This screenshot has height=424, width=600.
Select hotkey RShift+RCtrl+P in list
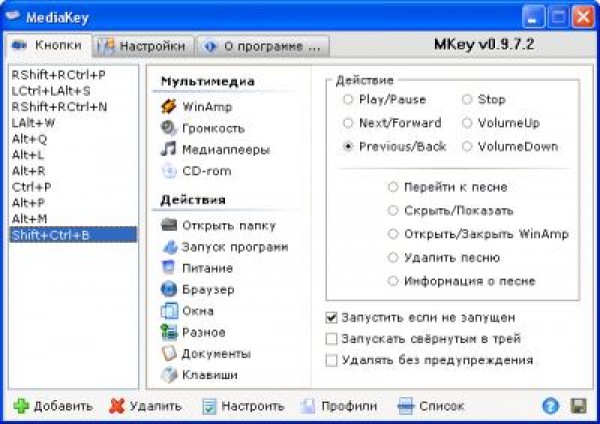click(x=73, y=75)
